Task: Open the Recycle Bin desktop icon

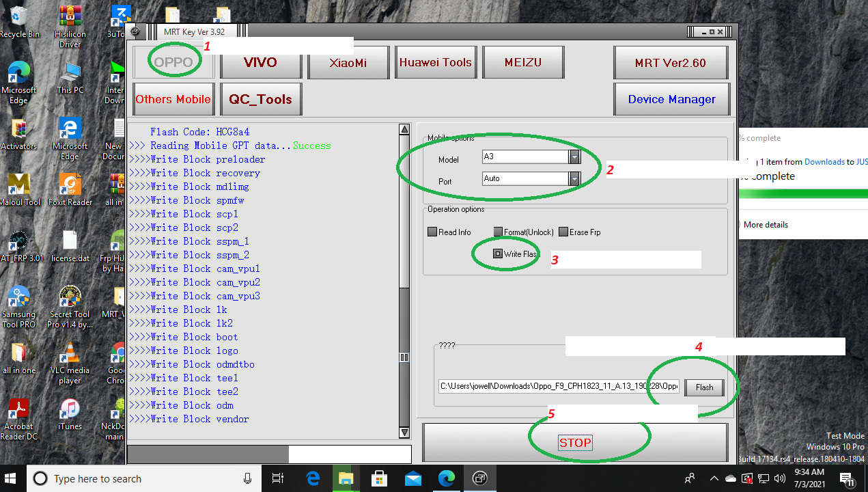Action: click(x=19, y=21)
